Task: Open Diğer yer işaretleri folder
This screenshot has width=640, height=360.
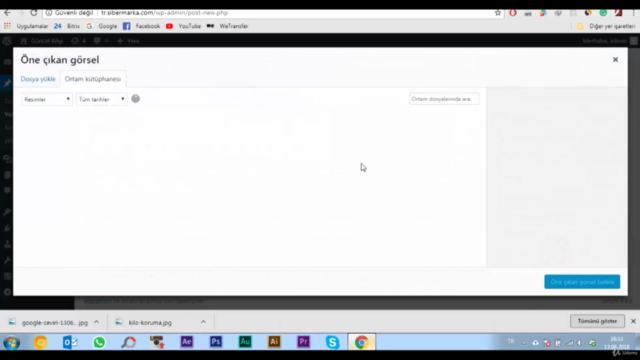Action: (606, 26)
